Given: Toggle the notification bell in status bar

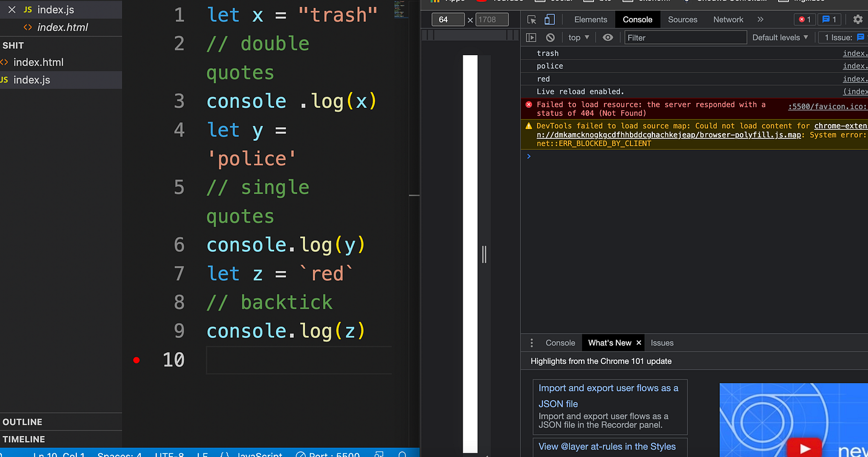Looking at the screenshot, I should coord(404,455).
